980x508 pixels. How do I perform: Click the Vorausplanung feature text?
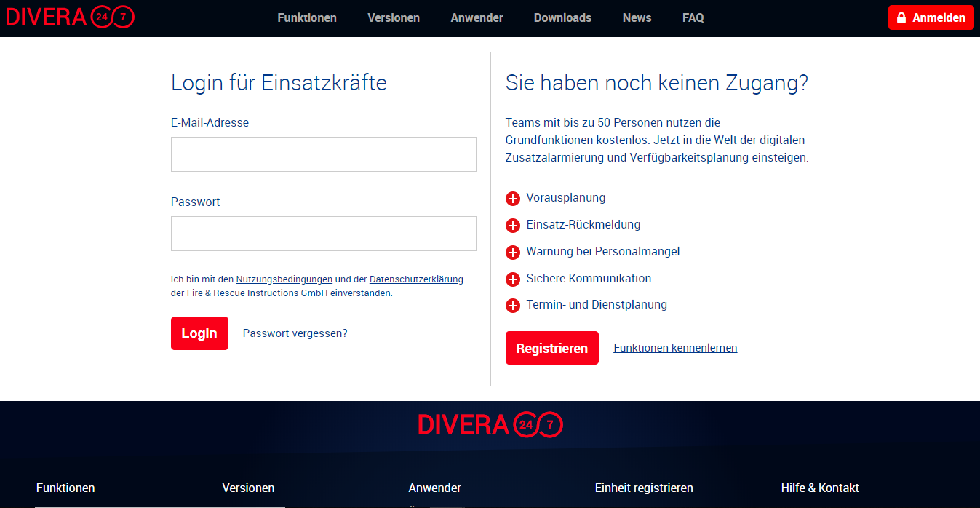click(566, 198)
